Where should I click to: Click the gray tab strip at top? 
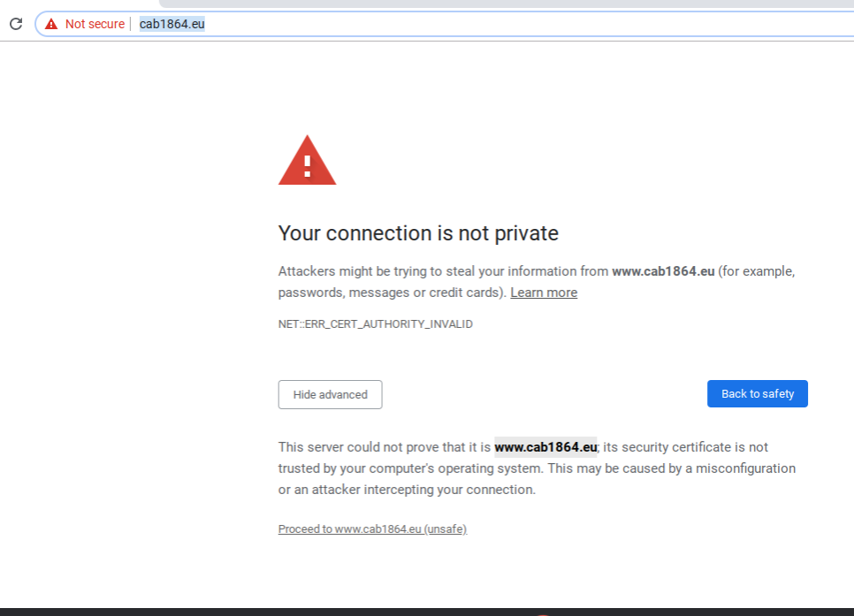(504, 4)
